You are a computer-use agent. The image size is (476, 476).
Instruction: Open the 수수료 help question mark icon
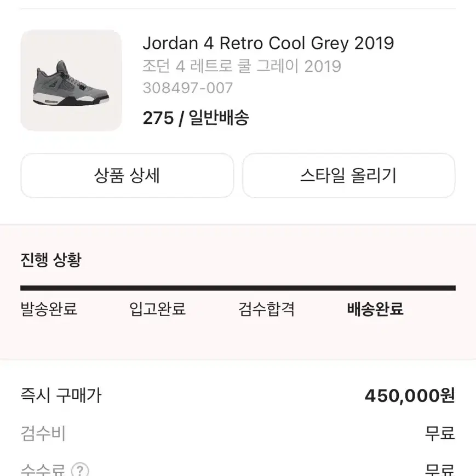pos(79,470)
